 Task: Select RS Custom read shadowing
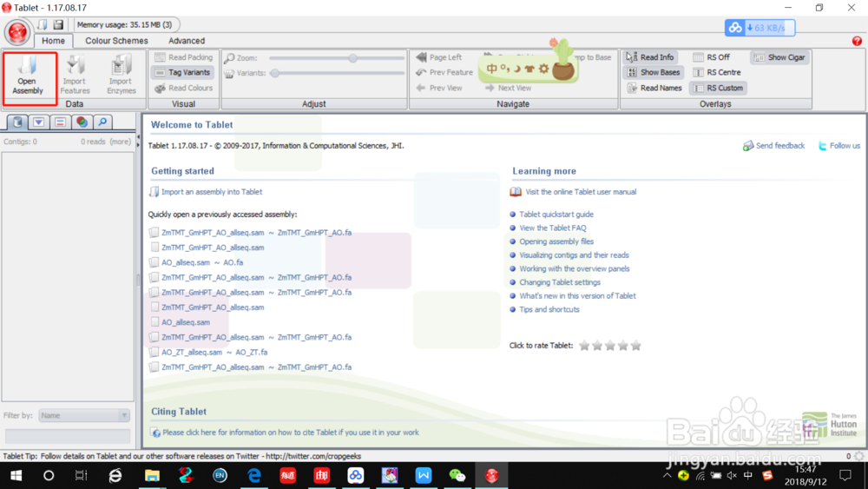tap(718, 88)
